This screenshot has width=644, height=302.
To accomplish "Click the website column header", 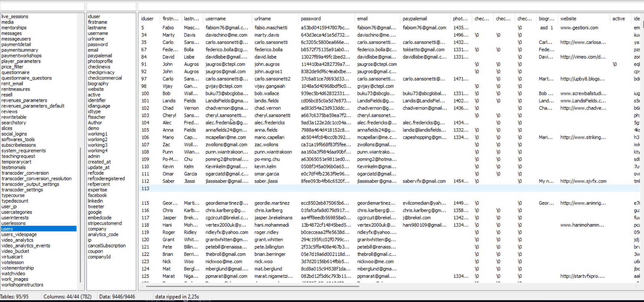I will pyautogui.click(x=568, y=19).
